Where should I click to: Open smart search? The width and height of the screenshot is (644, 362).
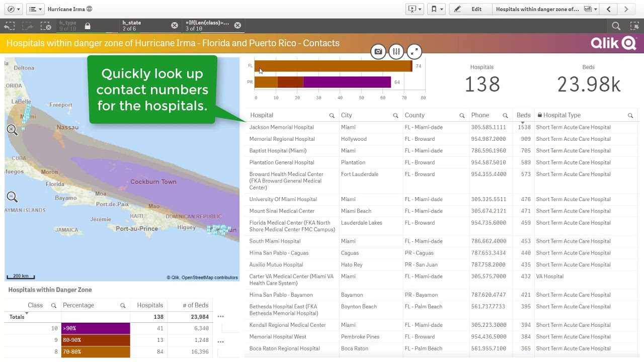point(616,26)
